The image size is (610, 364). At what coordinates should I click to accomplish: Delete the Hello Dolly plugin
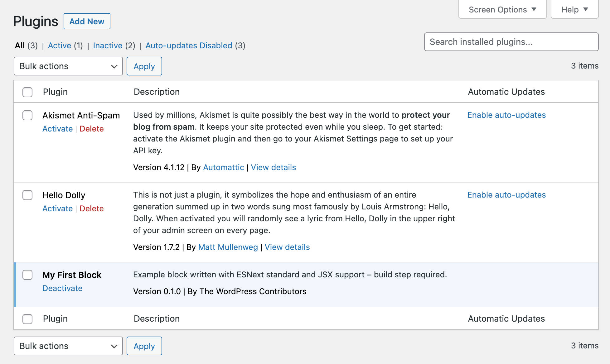(91, 208)
